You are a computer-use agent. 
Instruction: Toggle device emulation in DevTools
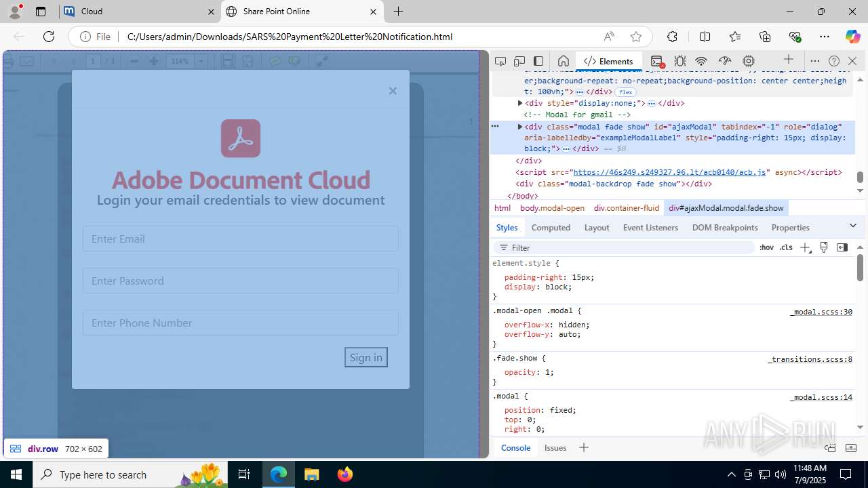[x=519, y=61]
